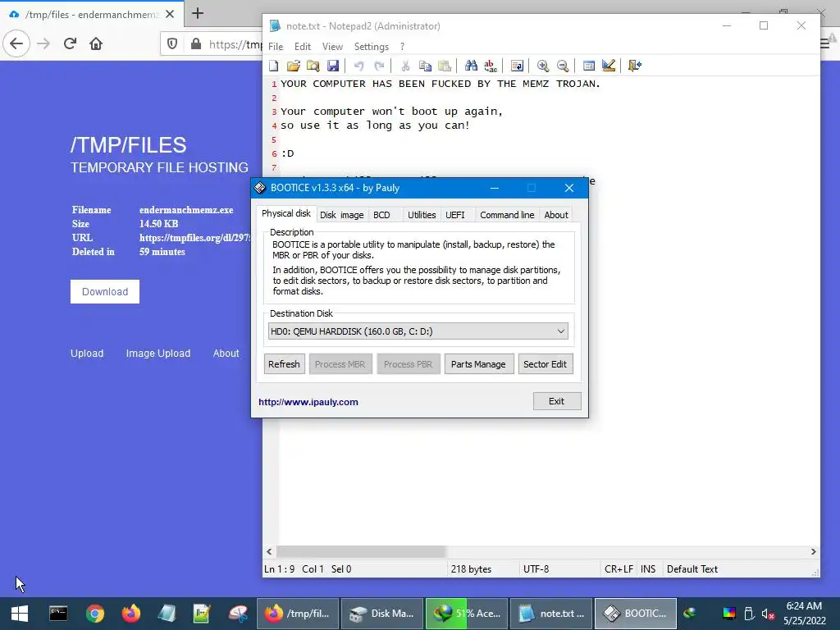Reload the Firefox page
Image resolution: width=840 pixels, height=630 pixels.
point(70,43)
